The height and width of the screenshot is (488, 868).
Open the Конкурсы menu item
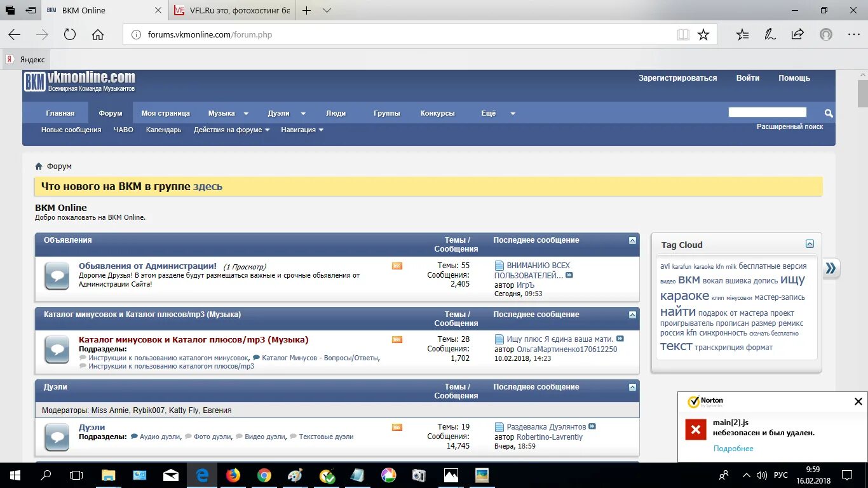tap(438, 113)
